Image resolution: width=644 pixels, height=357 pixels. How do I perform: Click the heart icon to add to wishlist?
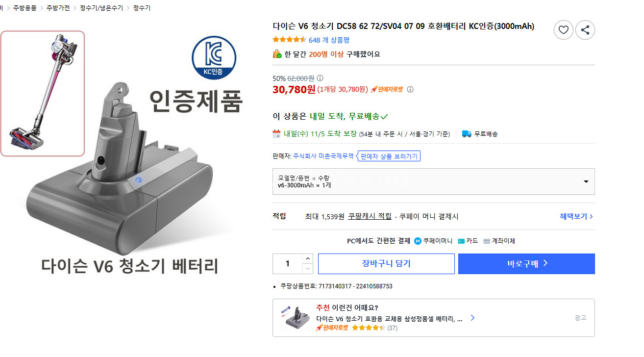point(563,30)
